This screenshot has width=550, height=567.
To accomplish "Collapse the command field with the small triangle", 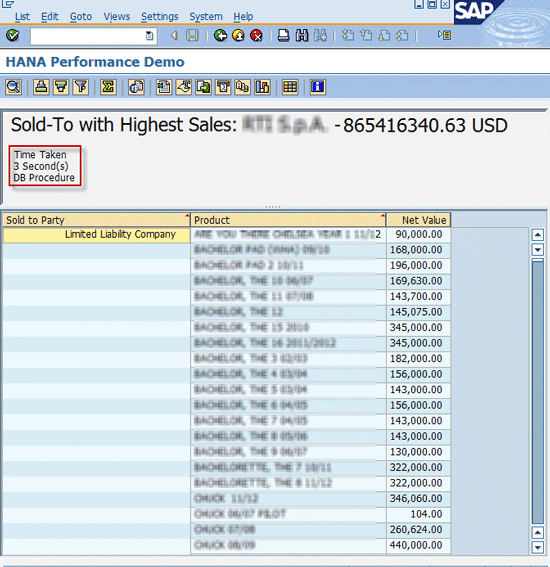I will click(174, 35).
